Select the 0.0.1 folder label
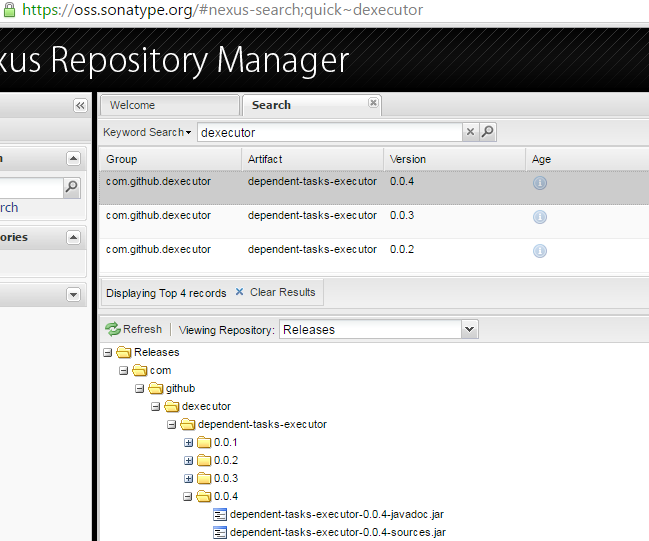Screen dimensions: 649x541 (x=226, y=442)
